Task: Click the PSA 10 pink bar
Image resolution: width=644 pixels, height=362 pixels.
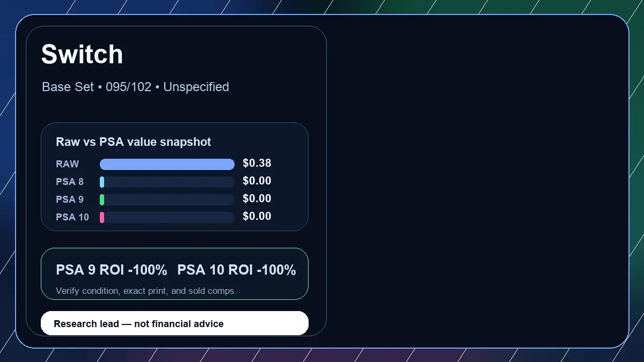Action: pyautogui.click(x=102, y=217)
